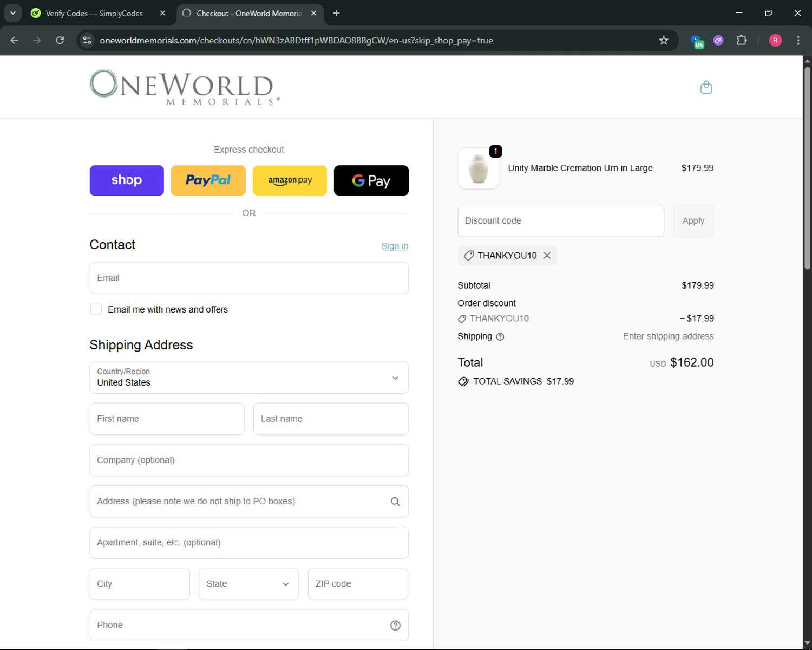The image size is (812, 650).
Task: Pay with Amazon Pay button
Action: click(x=290, y=180)
